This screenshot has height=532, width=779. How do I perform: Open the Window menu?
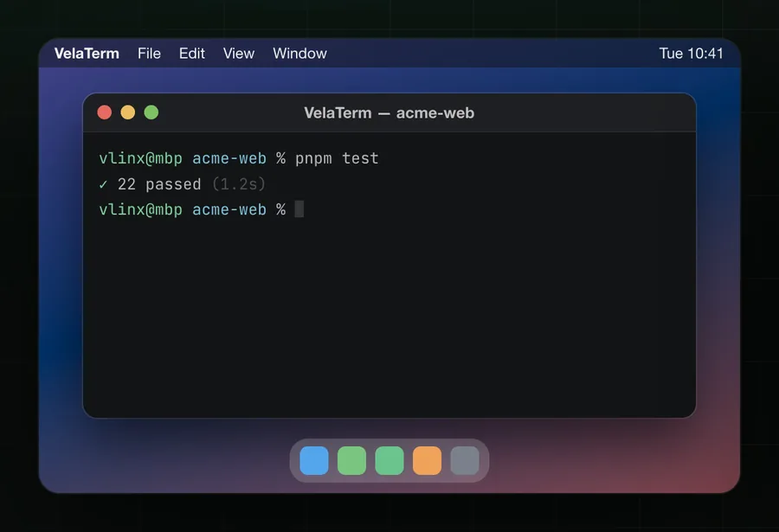299,53
